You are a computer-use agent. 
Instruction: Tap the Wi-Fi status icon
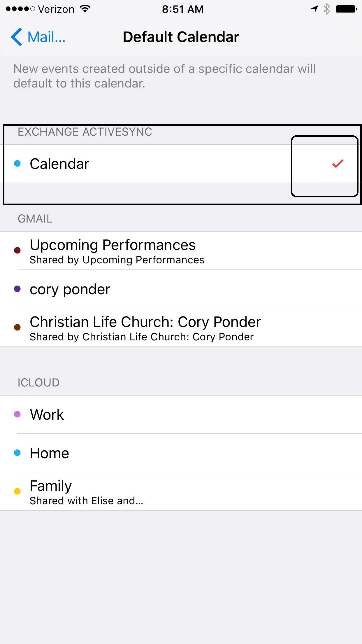pos(85,9)
